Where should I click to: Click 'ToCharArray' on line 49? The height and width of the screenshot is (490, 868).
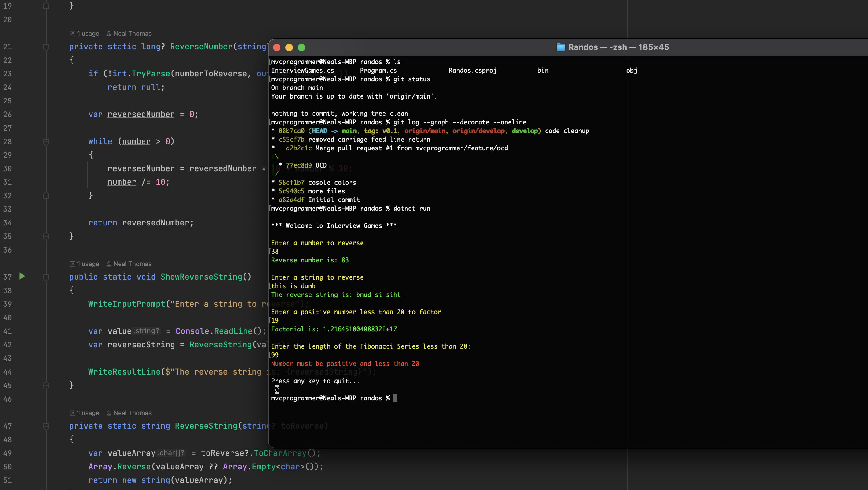tap(280, 453)
